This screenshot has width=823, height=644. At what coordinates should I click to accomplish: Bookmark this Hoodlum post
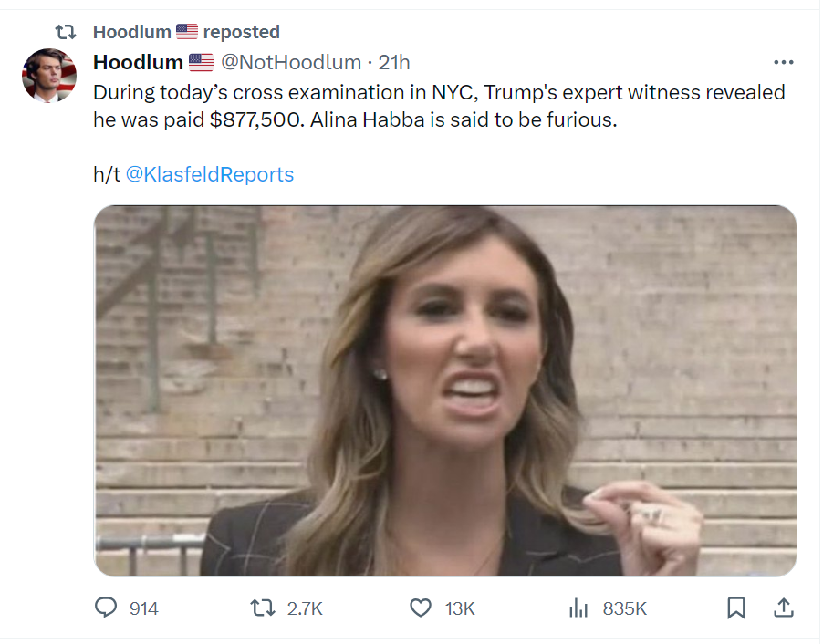pos(736,608)
